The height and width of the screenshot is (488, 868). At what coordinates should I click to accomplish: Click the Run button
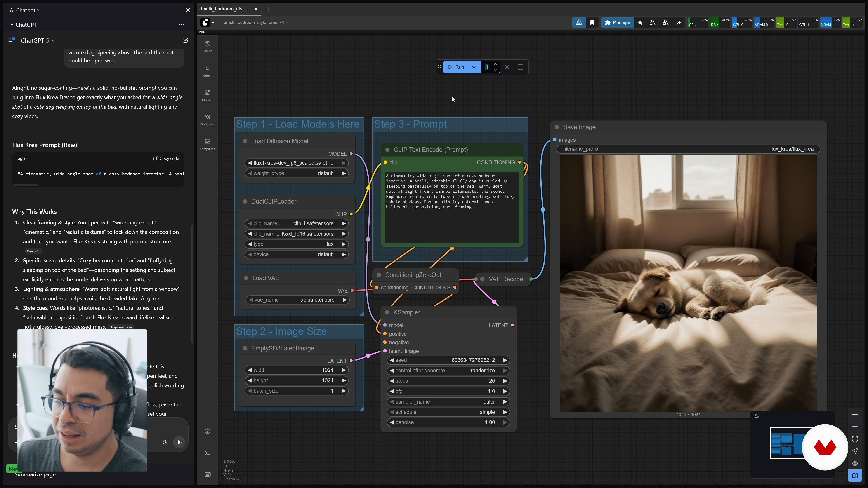click(456, 67)
